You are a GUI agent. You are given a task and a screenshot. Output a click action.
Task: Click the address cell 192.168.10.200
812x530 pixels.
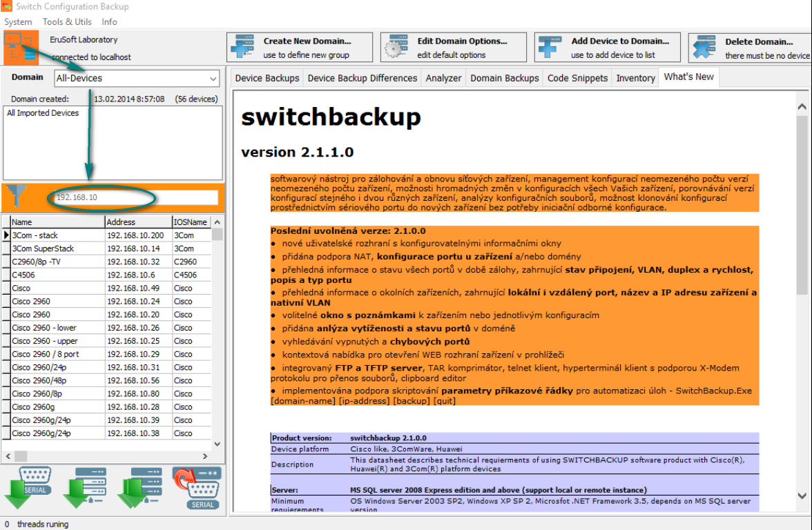[138, 235]
